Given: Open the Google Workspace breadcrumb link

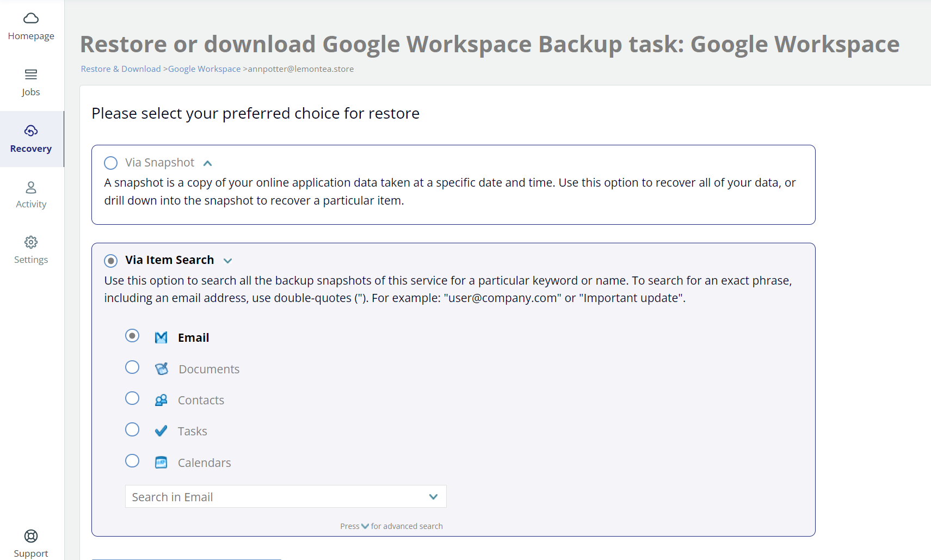Looking at the screenshot, I should pos(205,69).
